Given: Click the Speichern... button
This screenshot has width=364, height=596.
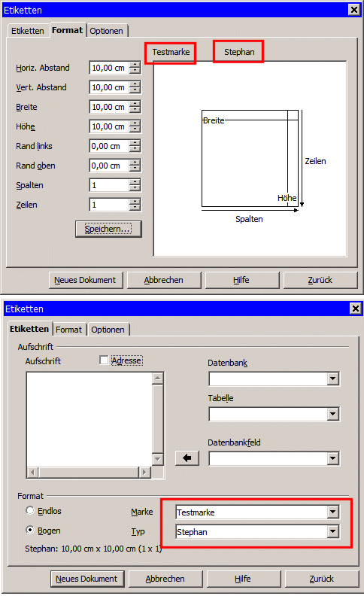Looking at the screenshot, I should (108, 229).
